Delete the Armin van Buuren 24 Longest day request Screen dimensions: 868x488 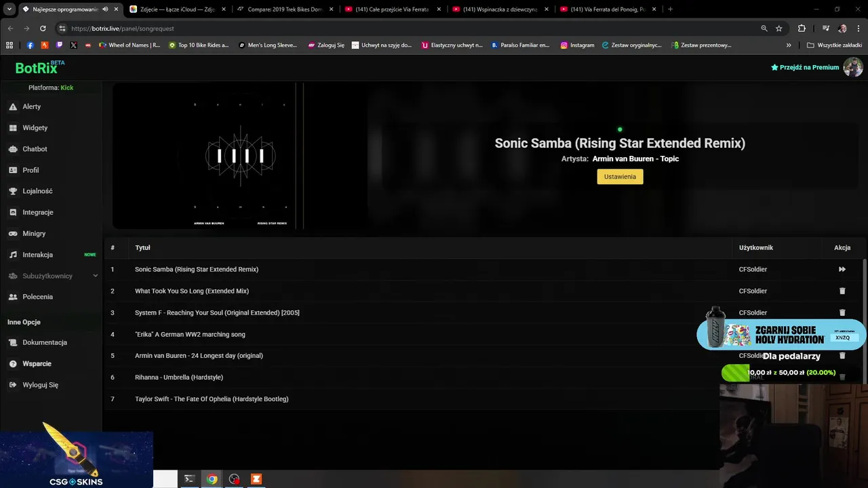(842, 355)
